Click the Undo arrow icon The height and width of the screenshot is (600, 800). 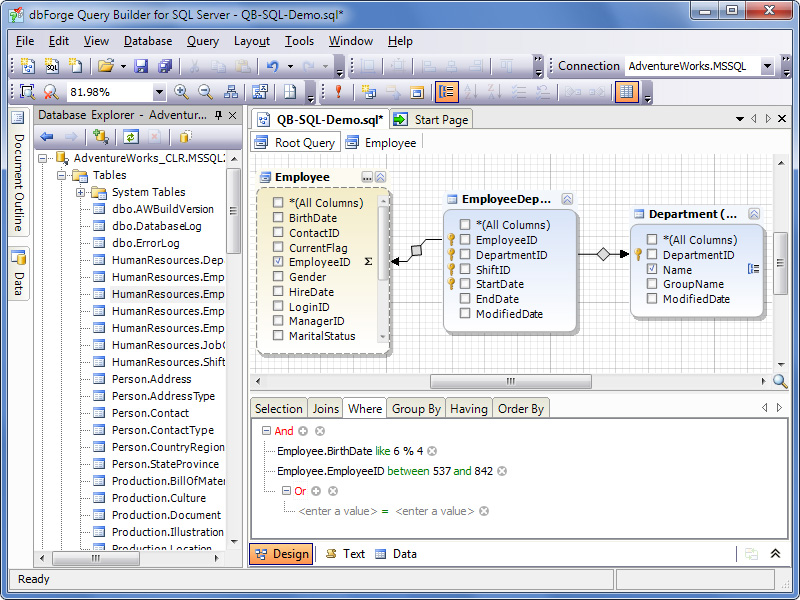(x=272, y=66)
